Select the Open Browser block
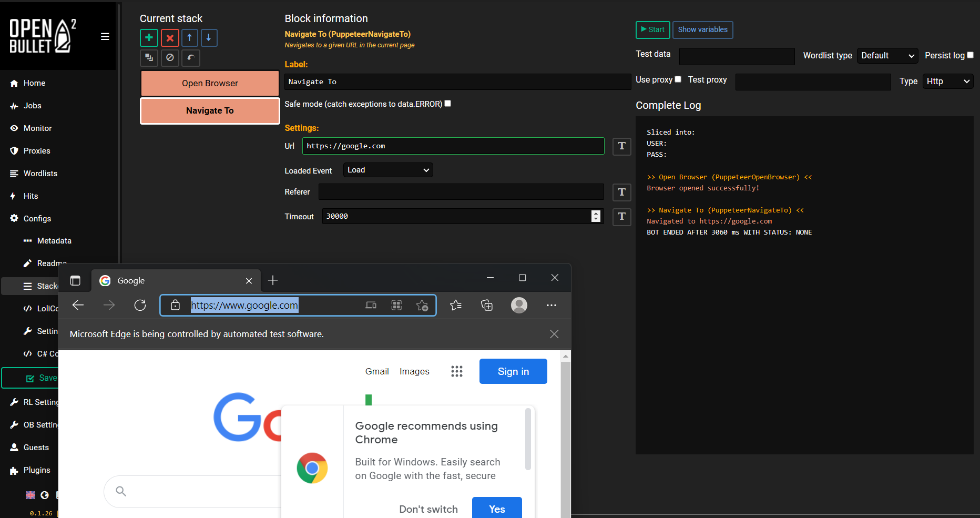The width and height of the screenshot is (980, 518). pos(210,83)
